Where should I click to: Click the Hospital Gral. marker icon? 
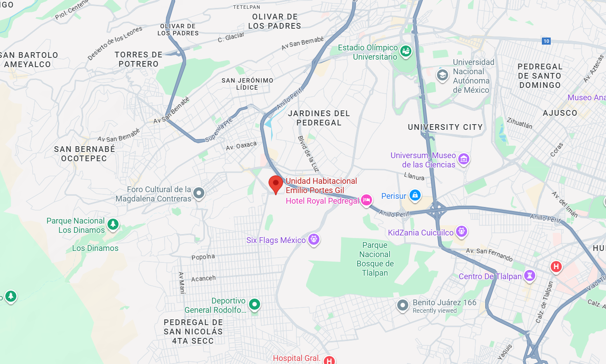(329, 360)
